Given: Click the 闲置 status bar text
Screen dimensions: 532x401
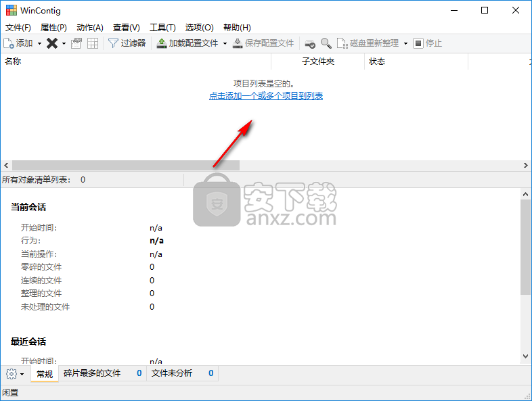Looking at the screenshot, I should 10,393.
